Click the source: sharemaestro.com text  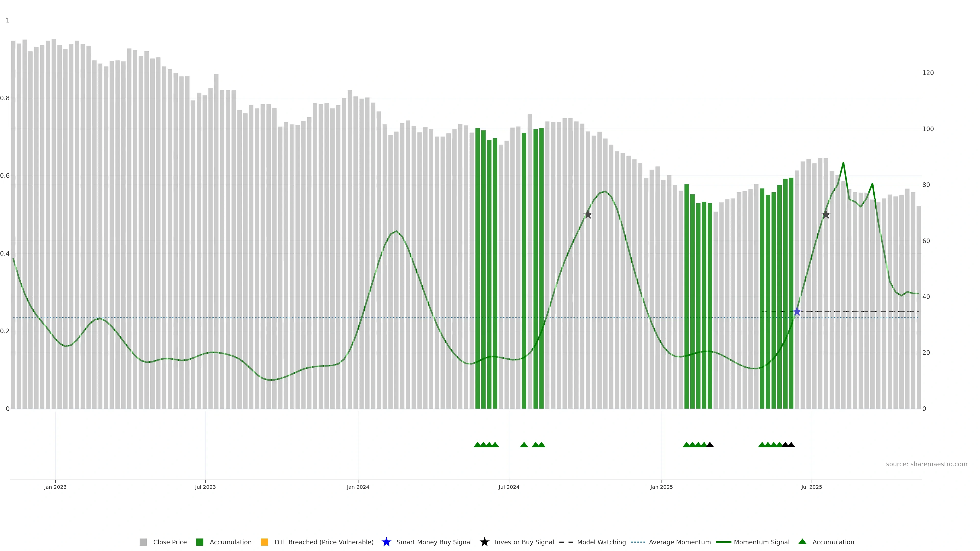pos(926,464)
